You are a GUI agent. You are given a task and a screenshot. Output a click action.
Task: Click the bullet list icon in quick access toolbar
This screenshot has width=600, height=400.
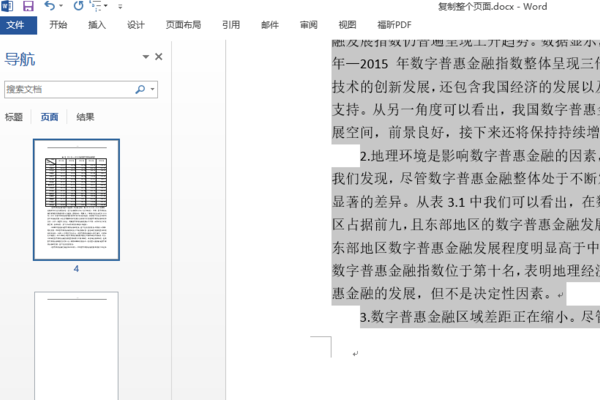tap(95, 7)
